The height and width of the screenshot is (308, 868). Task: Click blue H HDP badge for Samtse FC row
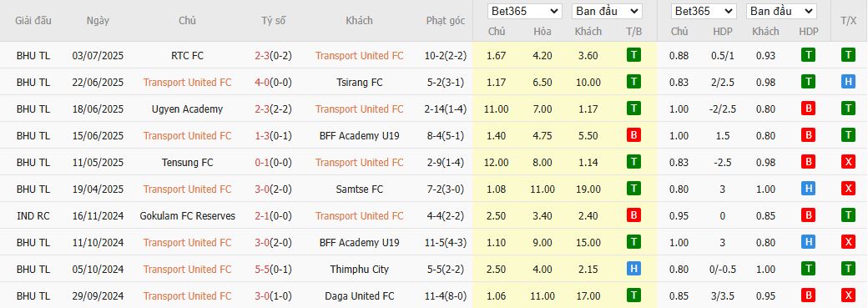coord(808,189)
